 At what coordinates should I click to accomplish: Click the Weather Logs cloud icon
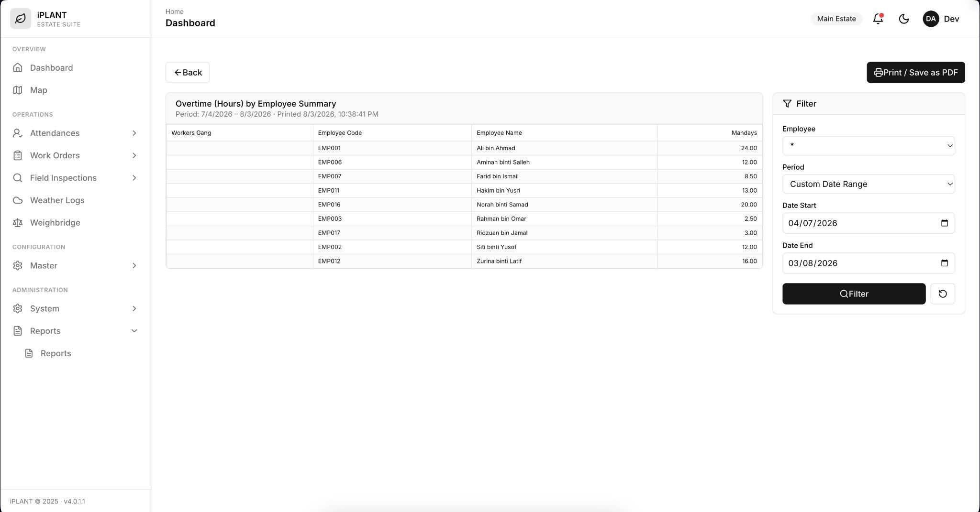(x=18, y=200)
